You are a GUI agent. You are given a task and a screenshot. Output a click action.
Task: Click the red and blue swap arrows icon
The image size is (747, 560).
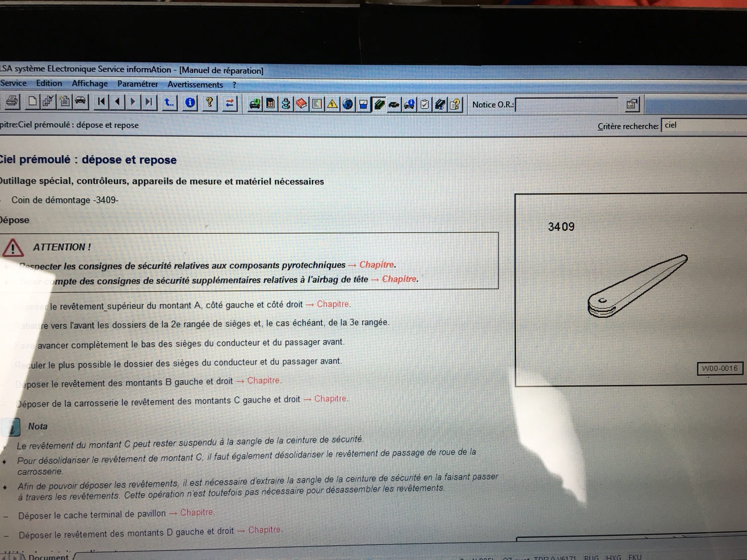pyautogui.click(x=230, y=103)
